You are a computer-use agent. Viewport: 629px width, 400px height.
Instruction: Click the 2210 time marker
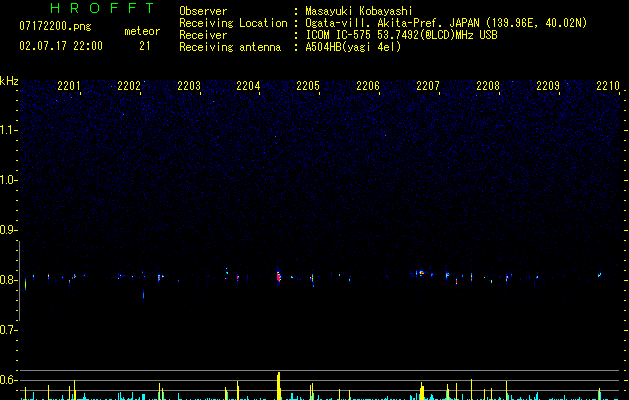pyautogui.click(x=608, y=86)
